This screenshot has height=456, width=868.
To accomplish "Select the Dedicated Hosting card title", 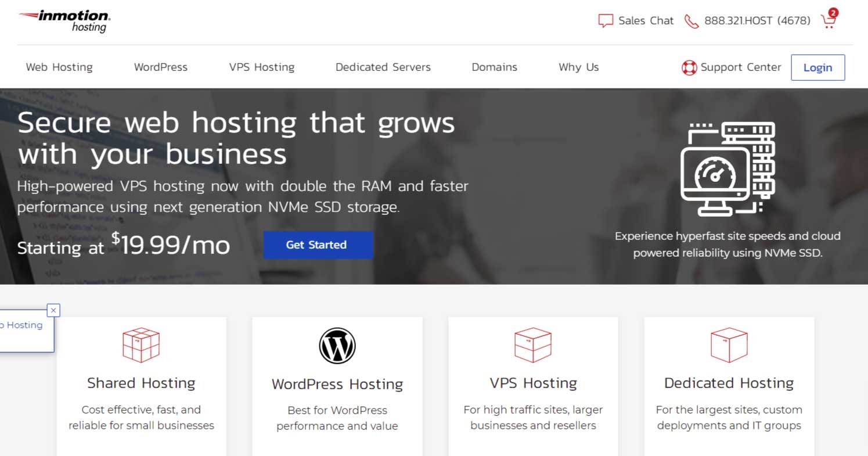I will click(729, 383).
